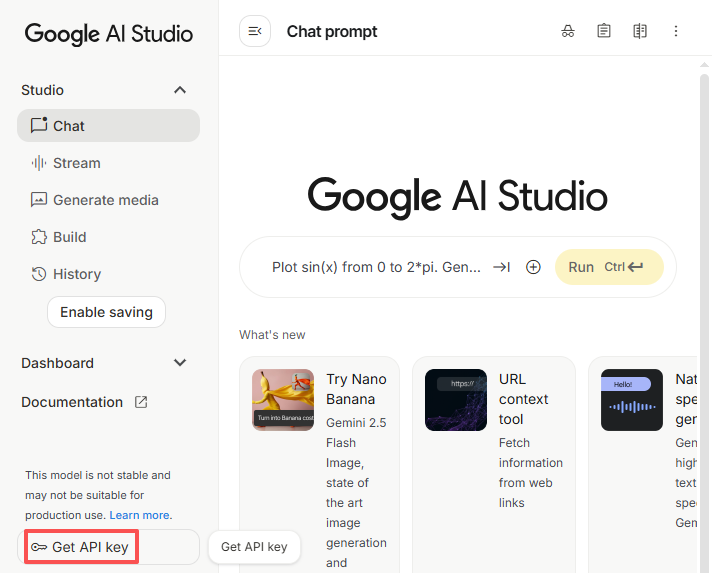Click the tab-insert arrow icon in prompt box

click(x=502, y=267)
